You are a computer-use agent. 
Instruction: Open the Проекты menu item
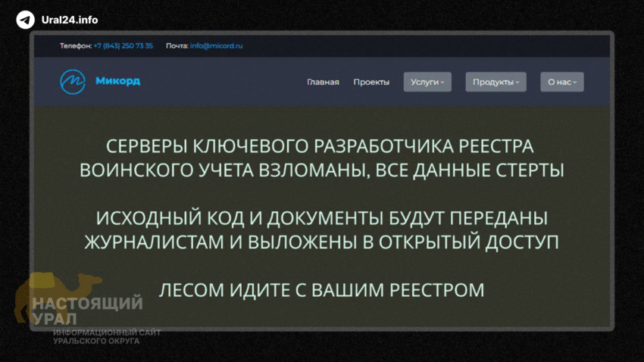click(371, 83)
